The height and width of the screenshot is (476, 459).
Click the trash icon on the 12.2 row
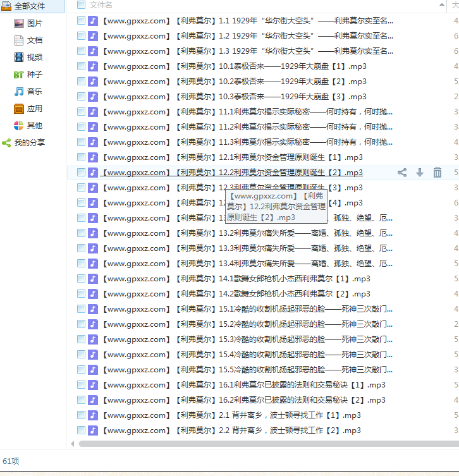438,173
